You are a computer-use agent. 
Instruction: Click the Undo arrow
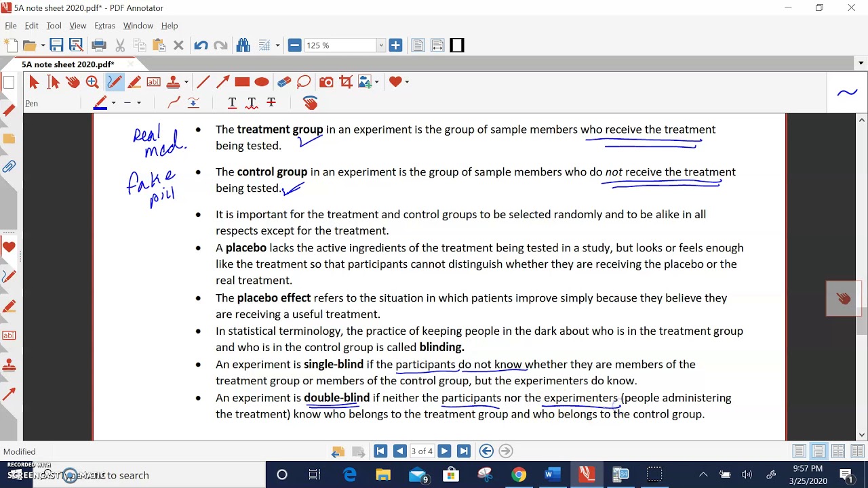[x=201, y=45]
